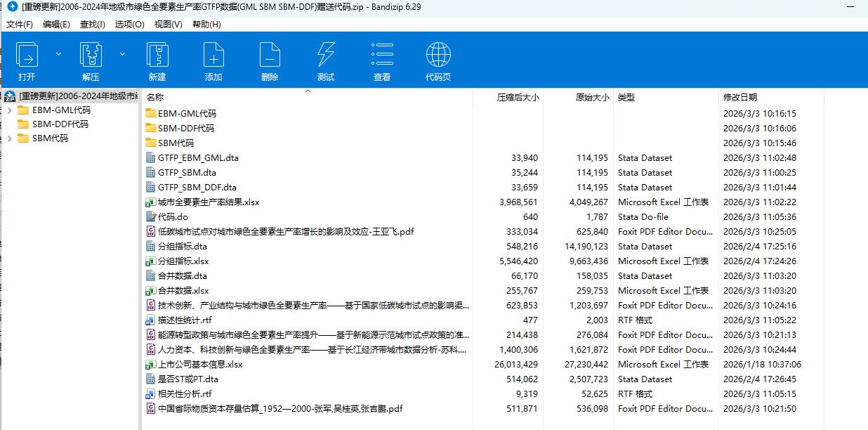Image resolution: width=868 pixels, height=430 pixels.
Task: Click the GTFP_EBM_GML.dta Stata file icon
Action: click(150, 157)
